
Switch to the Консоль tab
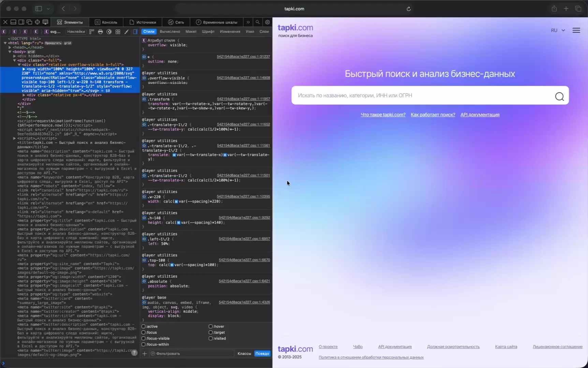(x=106, y=22)
